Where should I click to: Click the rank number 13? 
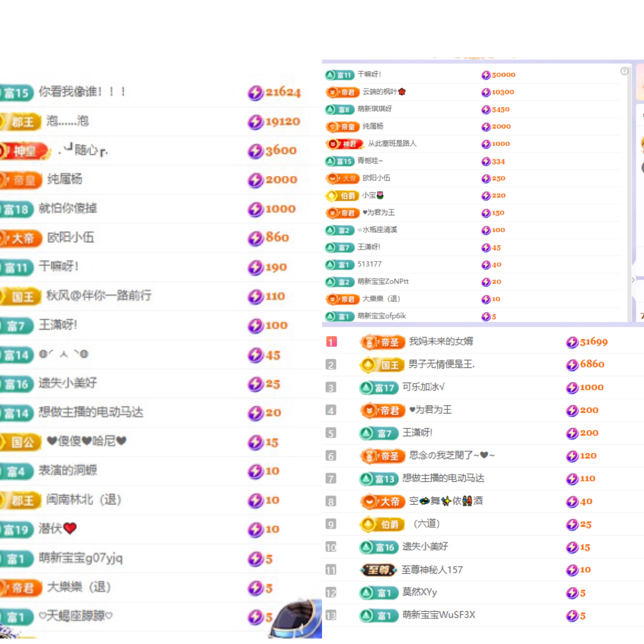tap(331, 616)
